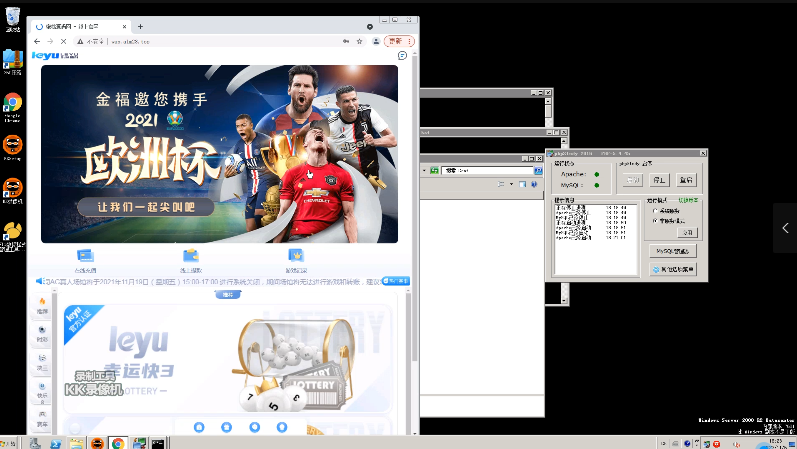Click the announcement speaker icon
The width and height of the screenshot is (797, 449).
pyautogui.click(x=40, y=281)
